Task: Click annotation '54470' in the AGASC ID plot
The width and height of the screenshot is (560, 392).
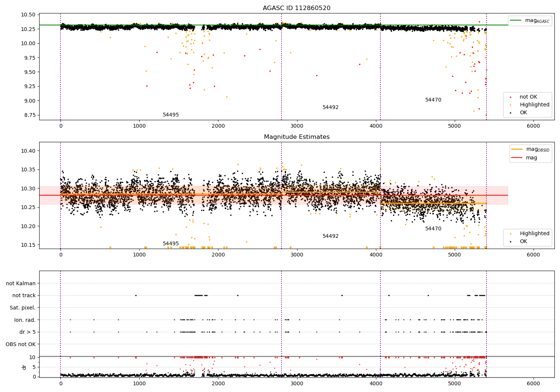Action: tap(433, 100)
